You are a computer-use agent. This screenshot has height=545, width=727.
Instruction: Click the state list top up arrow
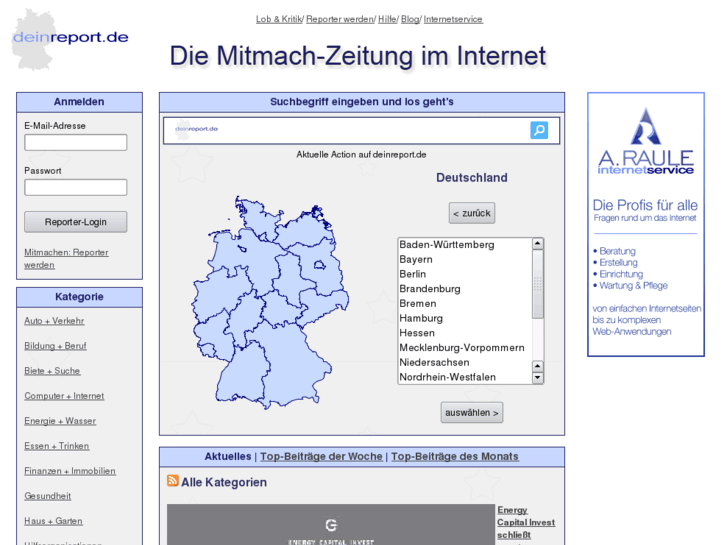click(537, 244)
